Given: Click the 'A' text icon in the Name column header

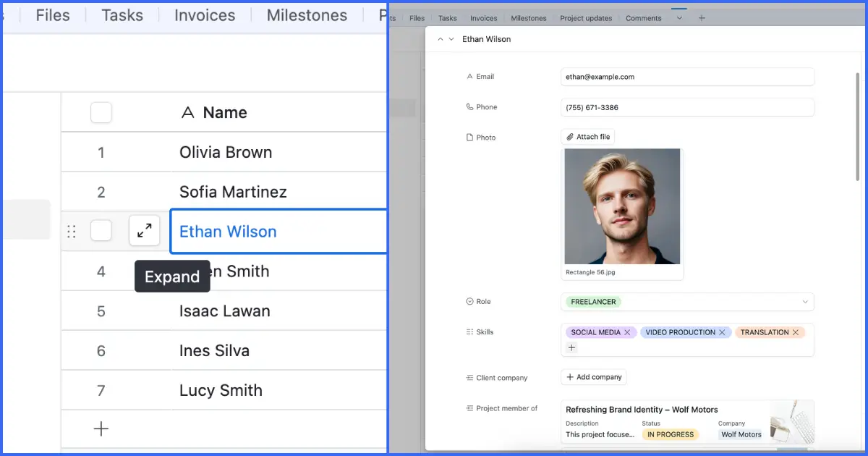Looking at the screenshot, I should [188, 112].
